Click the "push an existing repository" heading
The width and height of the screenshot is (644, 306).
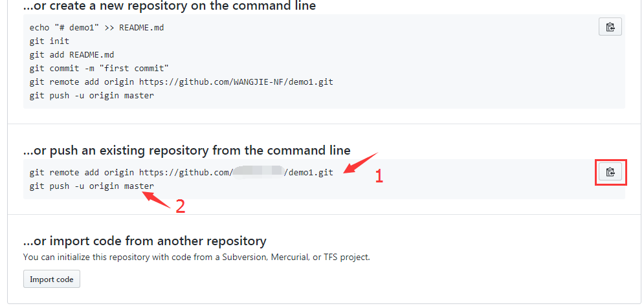[186, 150]
